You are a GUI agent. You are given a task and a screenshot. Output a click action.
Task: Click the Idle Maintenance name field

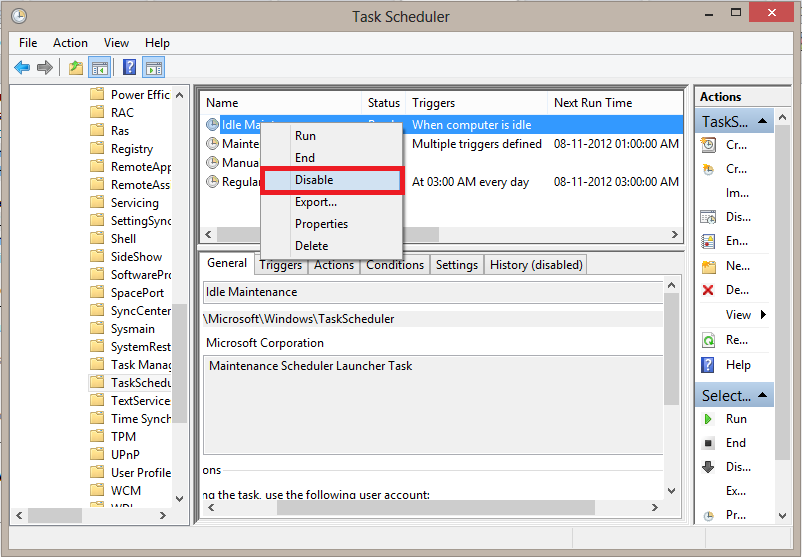pos(433,292)
